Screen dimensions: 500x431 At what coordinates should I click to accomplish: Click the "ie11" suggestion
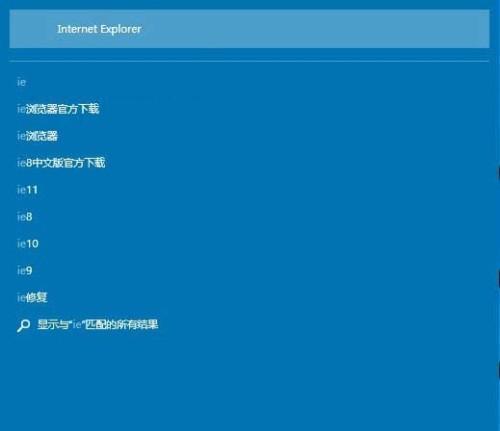[27, 190]
